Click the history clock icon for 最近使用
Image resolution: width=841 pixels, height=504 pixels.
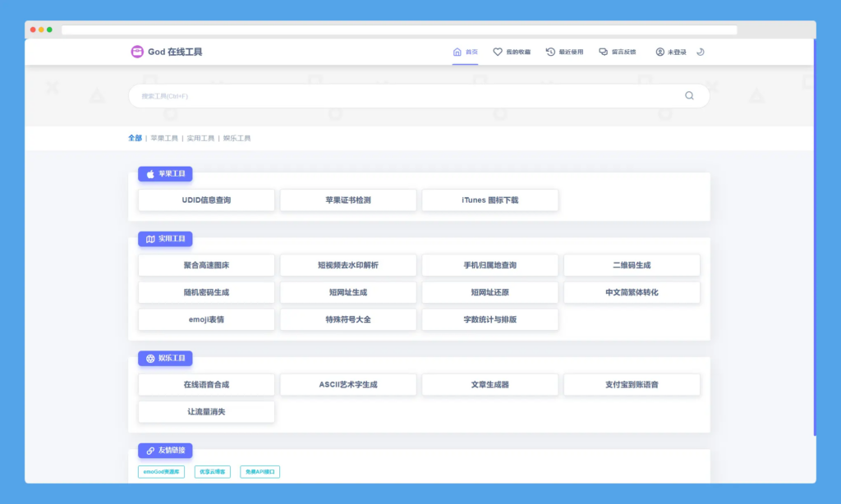(x=550, y=52)
